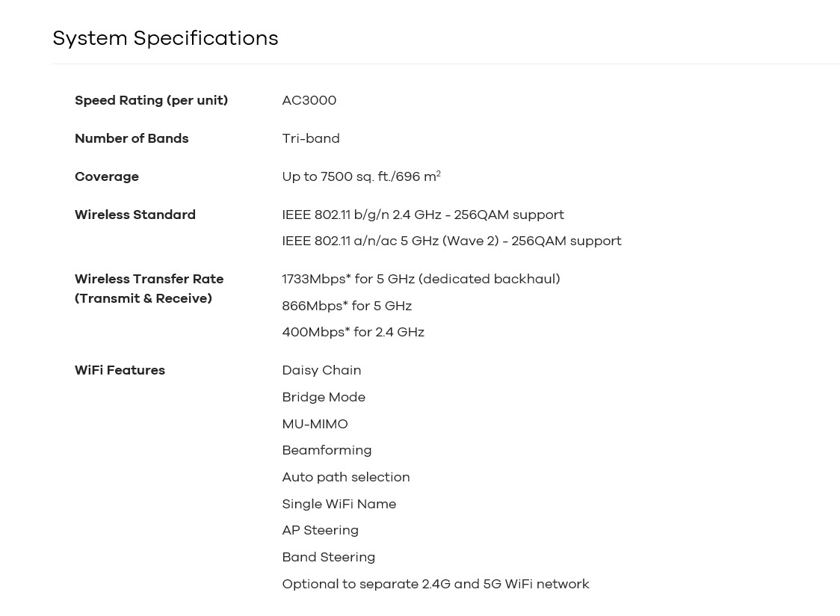Select the Coverage label
This screenshot has width=840, height=616.
tap(107, 177)
